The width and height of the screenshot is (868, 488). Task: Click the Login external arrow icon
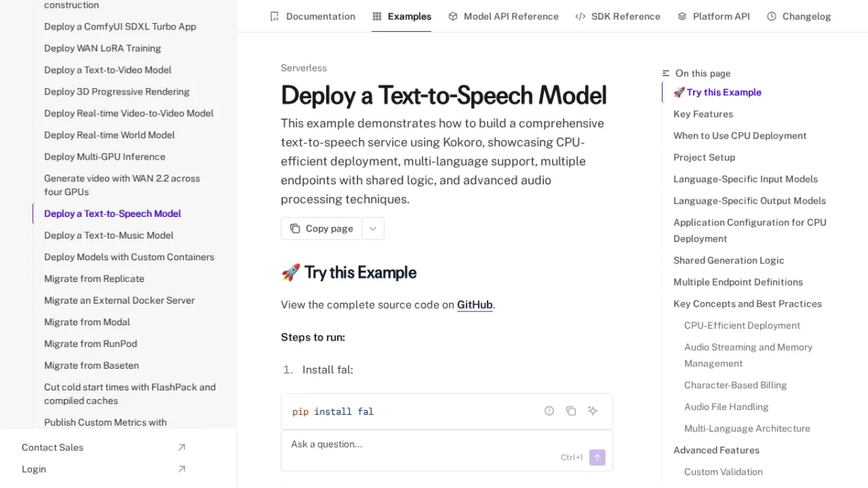click(x=182, y=469)
